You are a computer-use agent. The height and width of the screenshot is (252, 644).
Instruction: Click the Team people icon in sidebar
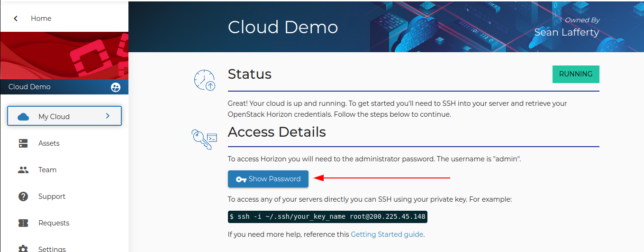click(x=23, y=170)
